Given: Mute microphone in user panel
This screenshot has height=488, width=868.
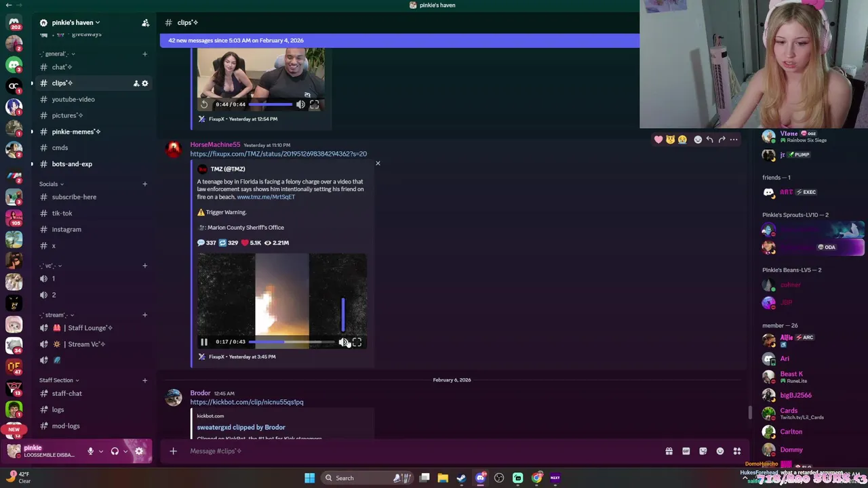Looking at the screenshot, I should [90, 451].
